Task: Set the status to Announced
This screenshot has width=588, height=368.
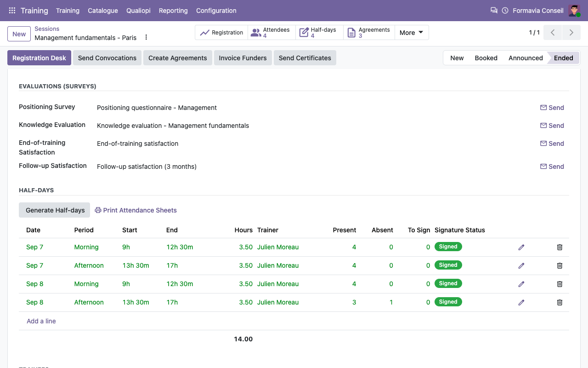Action: pyautogui.click(x=526, y=58)
